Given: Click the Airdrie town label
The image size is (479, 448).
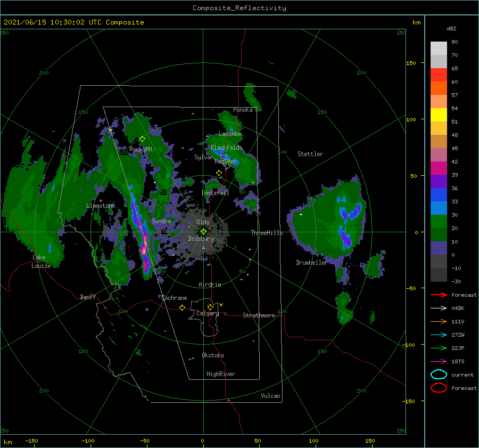Looking at the screenshot, I should coord(210,284).
